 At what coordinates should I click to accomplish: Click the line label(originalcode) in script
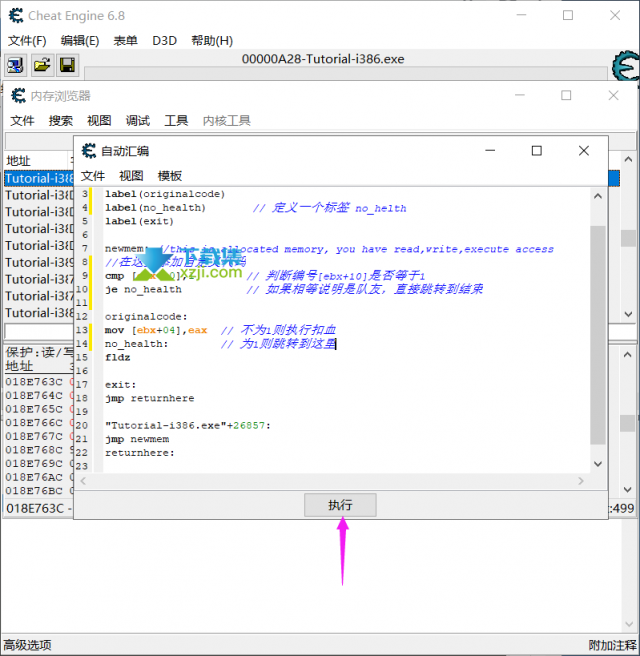165,194
